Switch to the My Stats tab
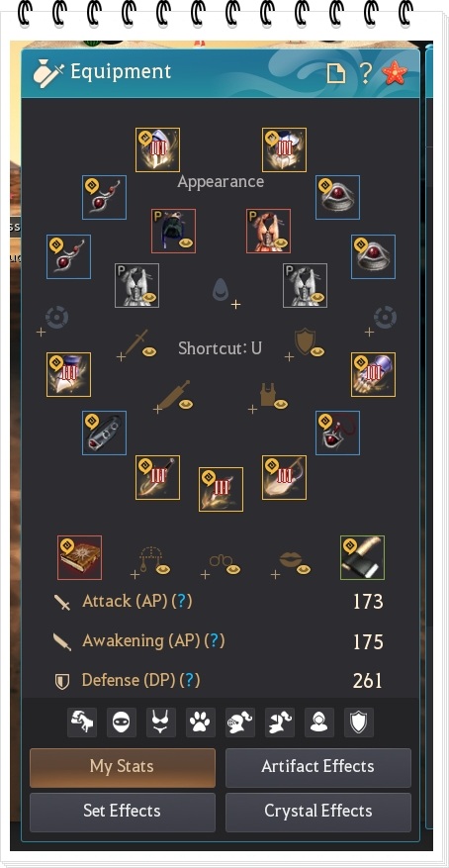Screen dimensions: 449x868 [x=123, y=767]
